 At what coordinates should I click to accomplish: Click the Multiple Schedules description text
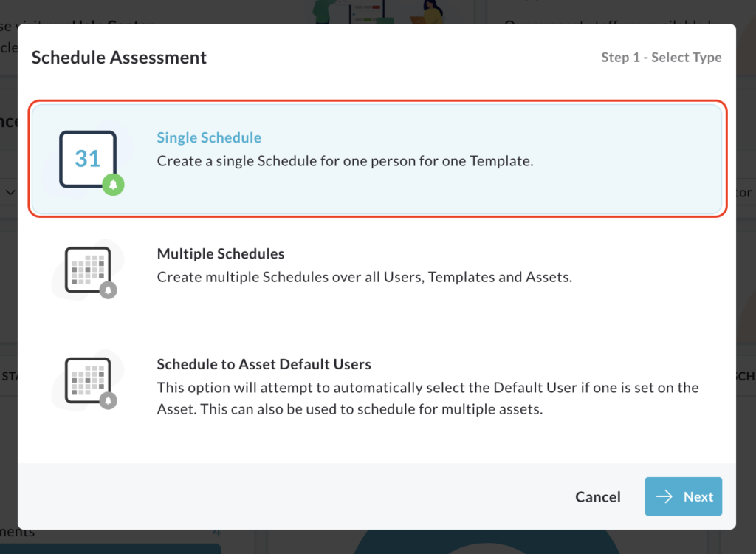point(365,277)
